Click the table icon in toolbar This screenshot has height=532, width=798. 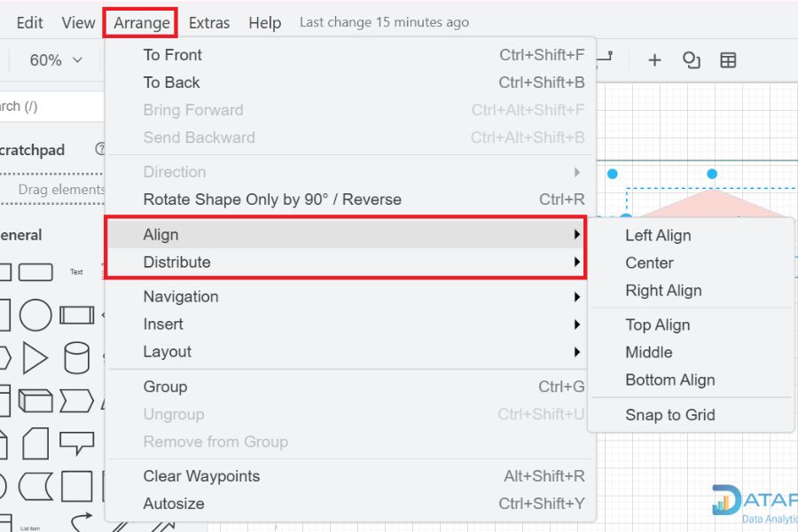pyautogui.click(x=728, y=60)
